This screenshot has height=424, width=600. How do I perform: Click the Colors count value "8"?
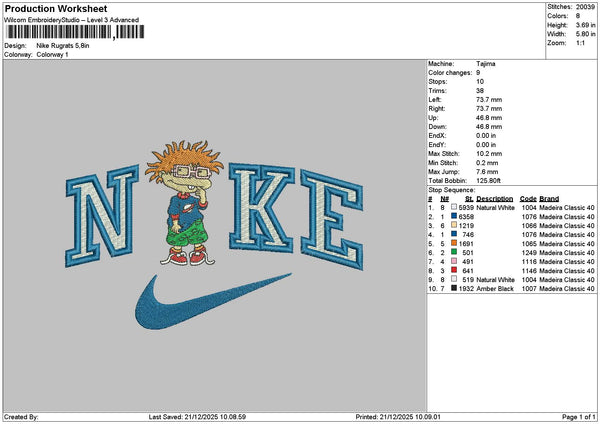coord(578,16)
